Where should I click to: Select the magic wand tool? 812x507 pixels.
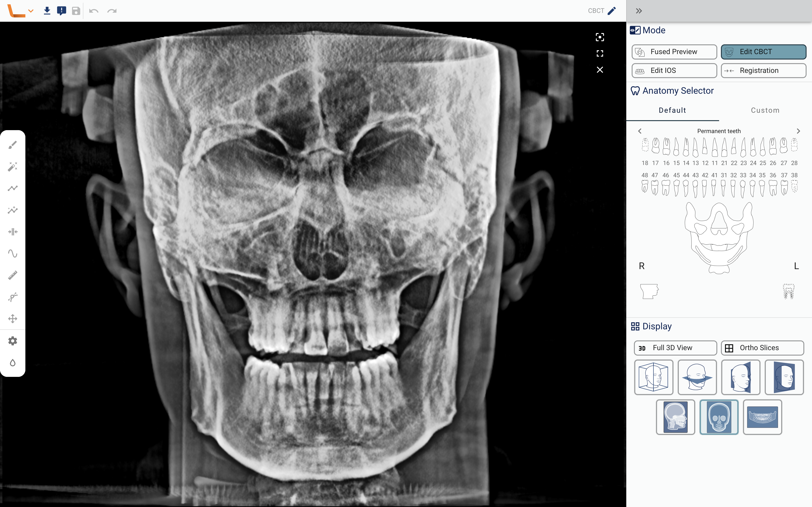[13, 167]
